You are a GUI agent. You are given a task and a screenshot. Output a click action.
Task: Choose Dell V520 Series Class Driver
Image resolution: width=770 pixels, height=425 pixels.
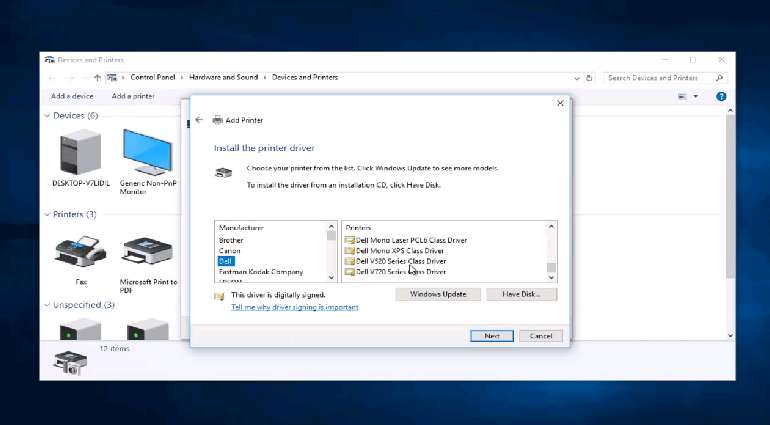[x=395, y=261]
